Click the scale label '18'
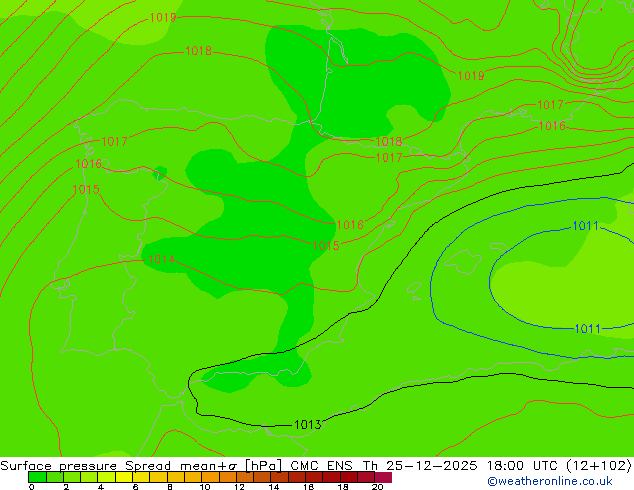634x490 pixels. tap(343, 487)
